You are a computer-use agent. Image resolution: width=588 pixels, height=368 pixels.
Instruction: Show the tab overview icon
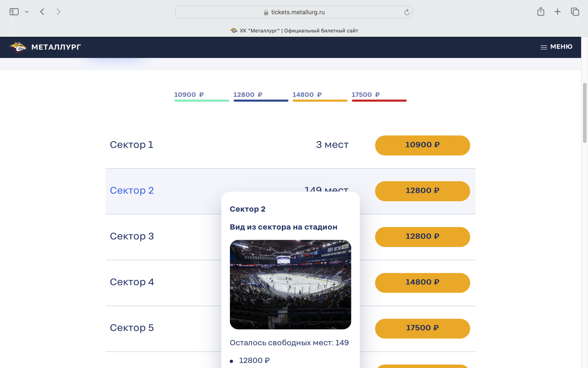(575, 12)
